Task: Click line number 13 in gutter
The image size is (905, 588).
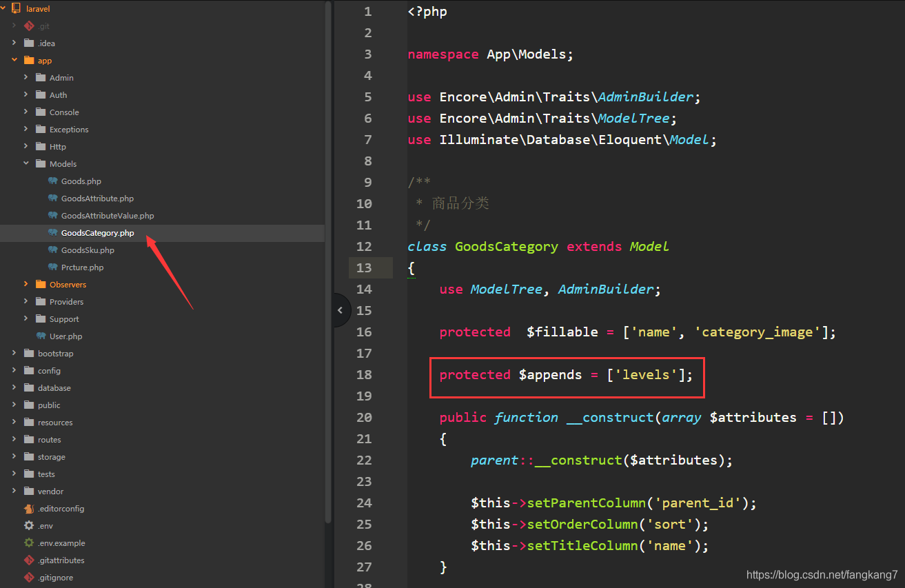Action: click(x=364, y=267)
